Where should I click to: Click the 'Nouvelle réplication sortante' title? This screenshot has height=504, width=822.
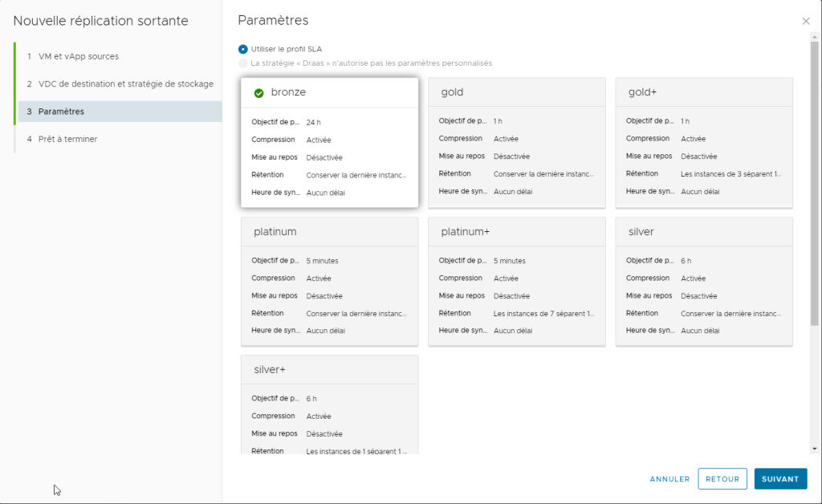[100, 21]
